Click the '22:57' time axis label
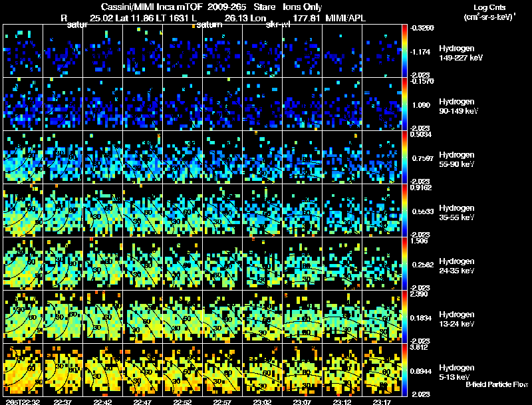 click(222, 402)
